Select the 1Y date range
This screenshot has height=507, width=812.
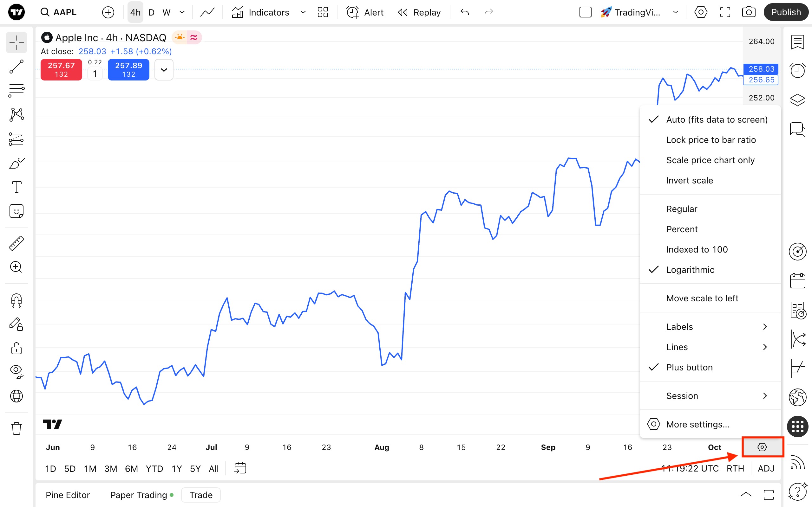(176, 468)
